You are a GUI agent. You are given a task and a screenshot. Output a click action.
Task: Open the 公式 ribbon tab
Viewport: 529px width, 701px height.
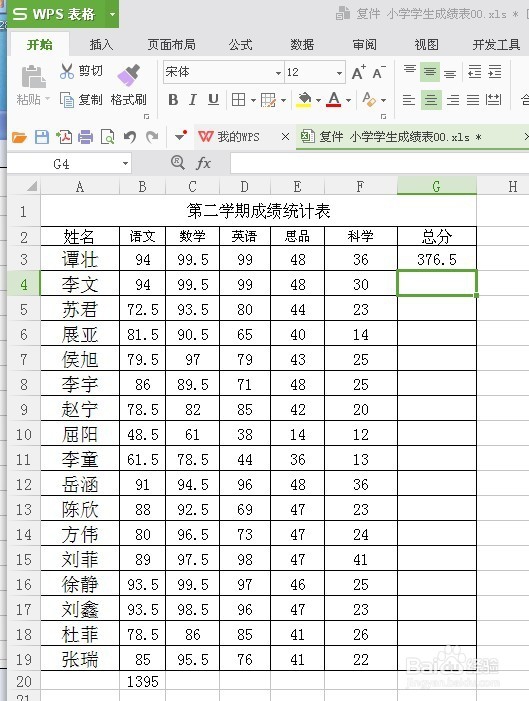[241, 45]
